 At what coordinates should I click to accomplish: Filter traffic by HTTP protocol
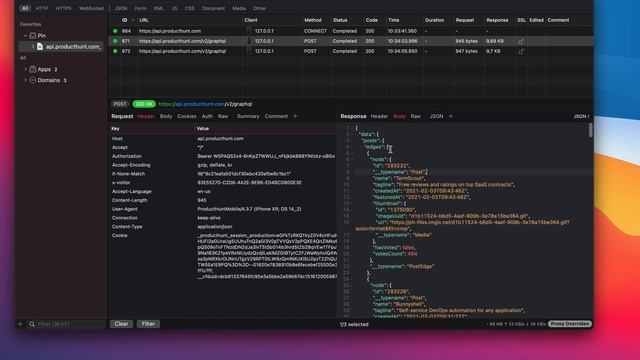pyautogui.click(x=42, y=8)
